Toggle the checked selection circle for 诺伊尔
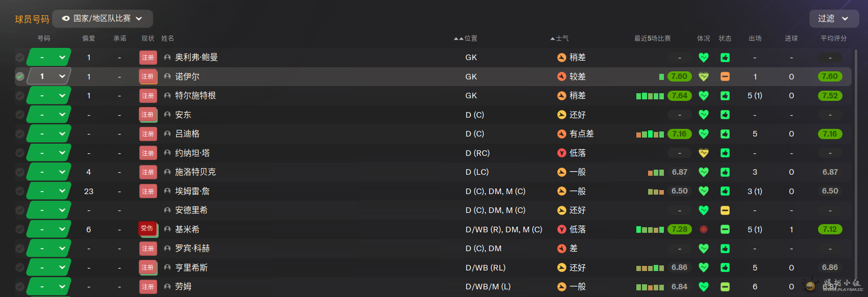868x297 pixels. [x=20, y=76]
